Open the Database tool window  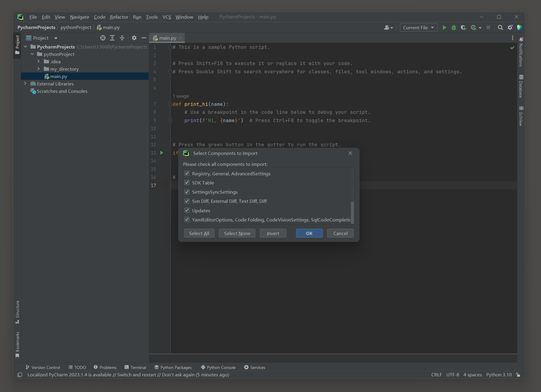(521, 86)
